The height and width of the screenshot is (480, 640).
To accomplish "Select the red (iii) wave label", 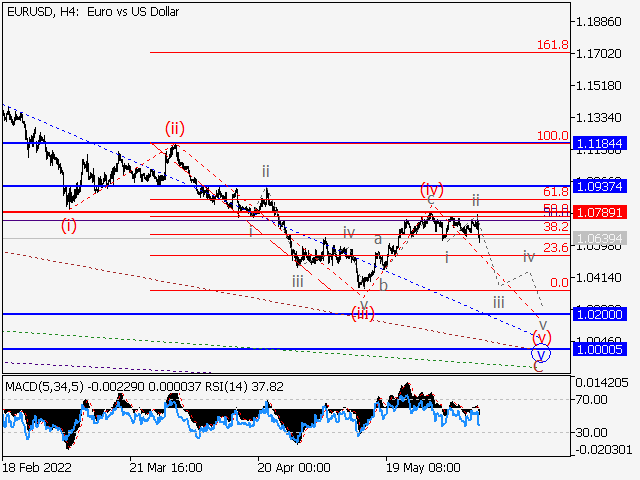I will (363, 314).
